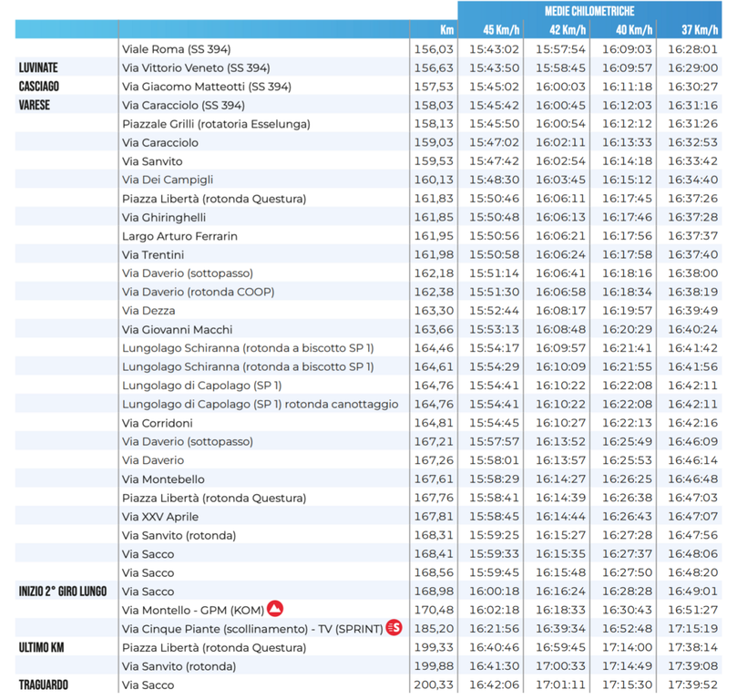Viewport: 737px width, 700px height.
Task: Click the INIZIO 2° GIRO LUNGO label
Action: (x=63, y=592)
